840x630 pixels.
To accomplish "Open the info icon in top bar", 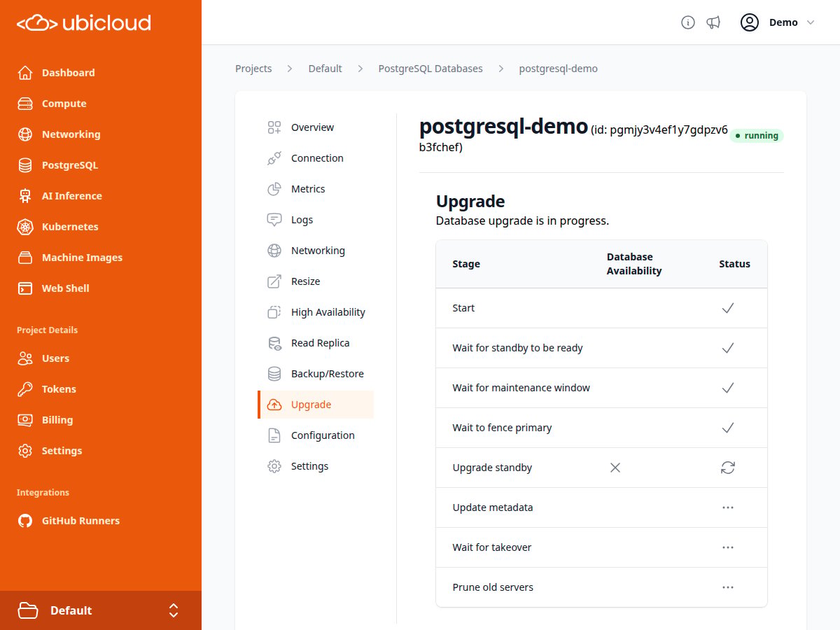I will point(688,22).
